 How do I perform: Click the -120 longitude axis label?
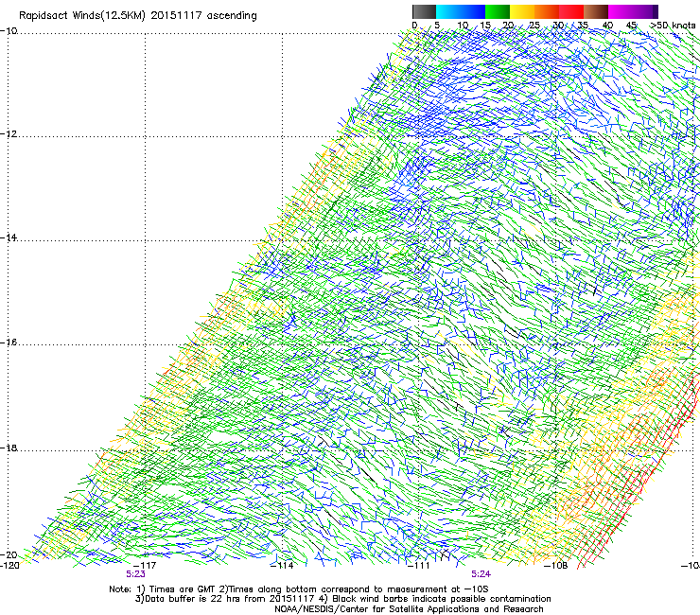9,566
